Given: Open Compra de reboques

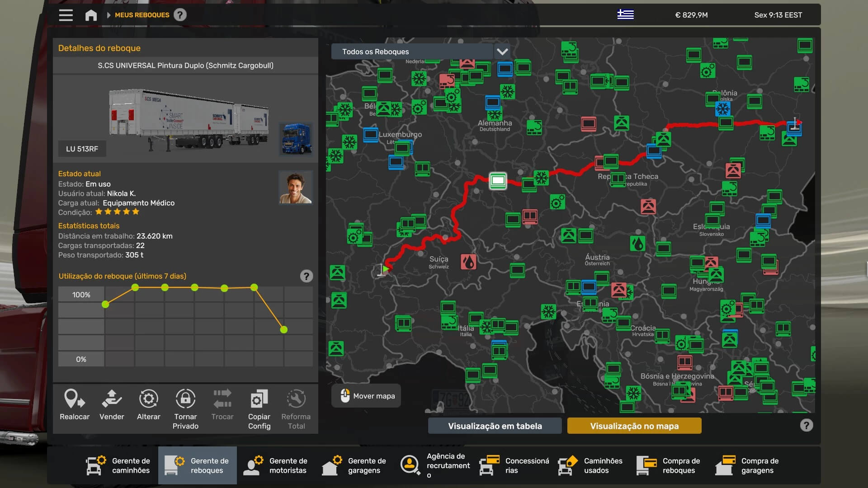Looking at the screenshot, I should point(669,465).
